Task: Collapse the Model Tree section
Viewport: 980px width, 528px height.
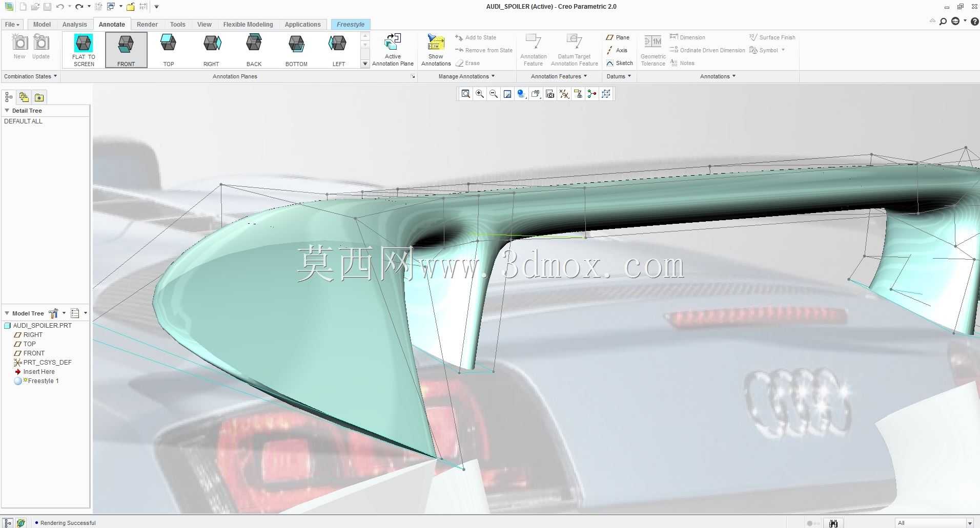Action: point(7,313)
